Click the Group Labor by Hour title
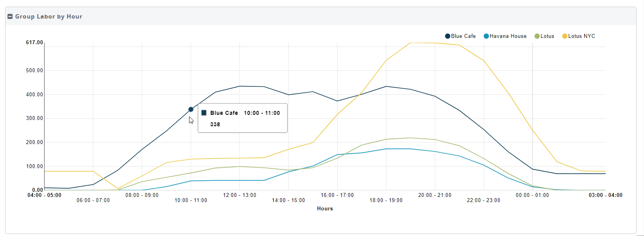The image size is (644, 236). click(x=48, y=17)
